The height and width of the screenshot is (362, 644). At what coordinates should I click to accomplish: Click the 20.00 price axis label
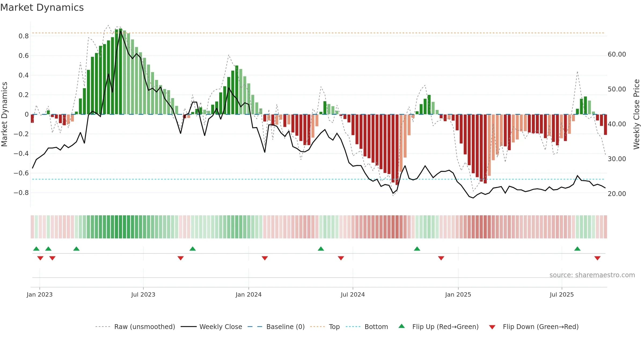[x=617, y=194]
